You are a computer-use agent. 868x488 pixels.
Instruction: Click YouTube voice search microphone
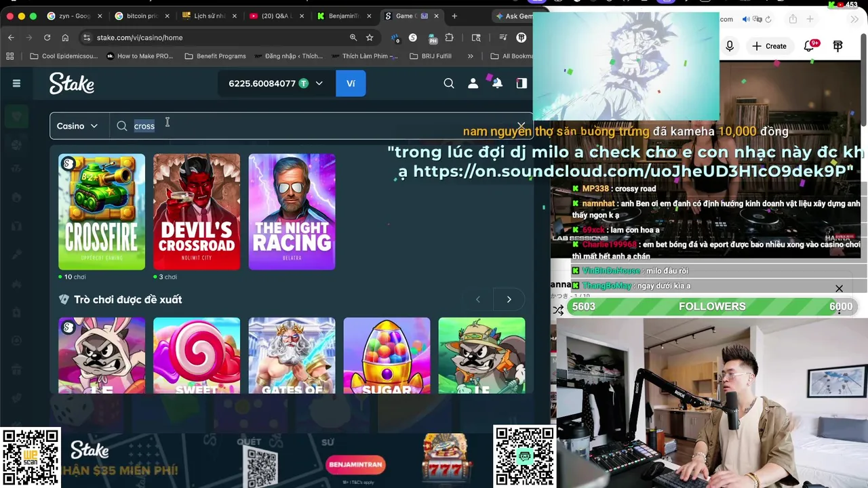[730, 46]
